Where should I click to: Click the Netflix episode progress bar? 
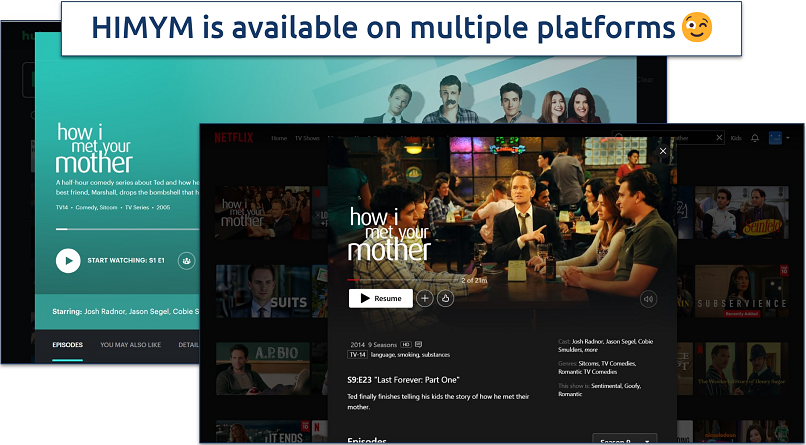(x=404, y=280)
